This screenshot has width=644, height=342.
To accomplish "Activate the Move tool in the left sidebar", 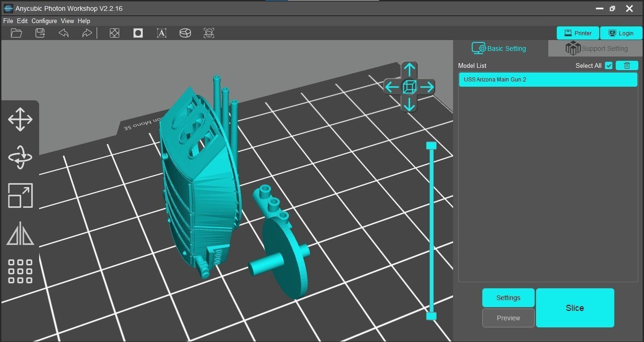I will tap(20, 119).
